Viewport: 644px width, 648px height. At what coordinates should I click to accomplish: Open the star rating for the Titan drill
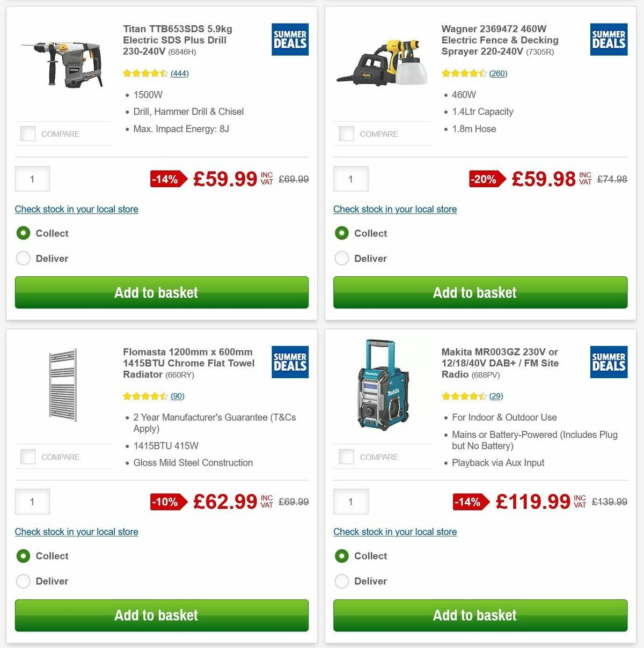[x=145, y=73]
